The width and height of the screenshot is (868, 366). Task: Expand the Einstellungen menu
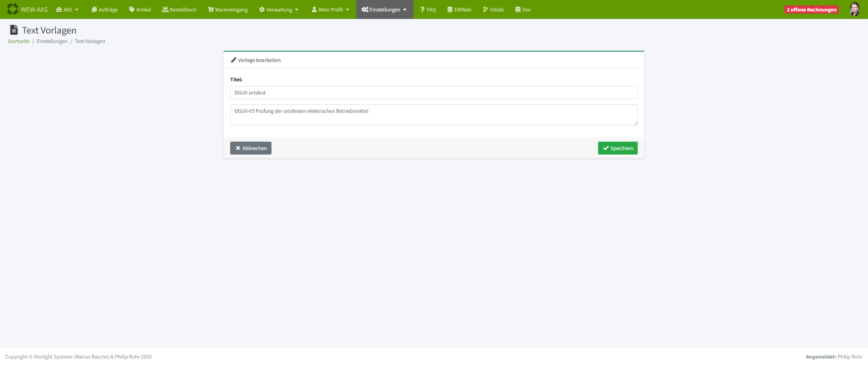pos(384,10)
